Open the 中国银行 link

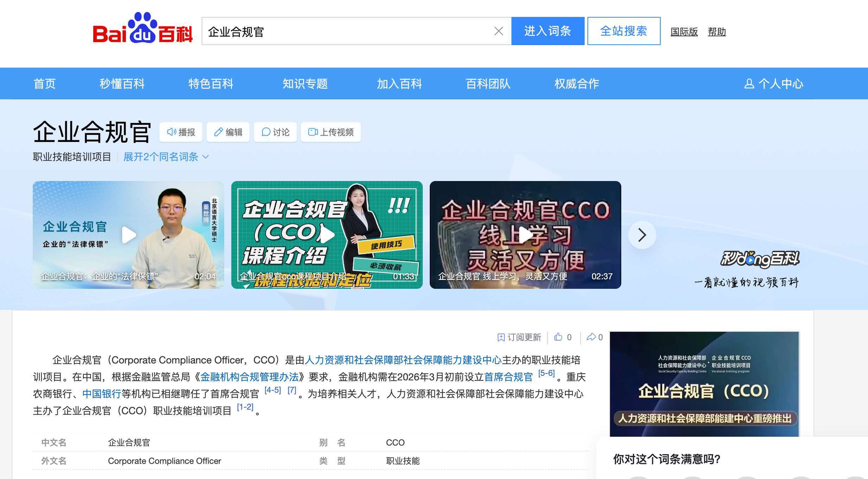coord(101,394)
